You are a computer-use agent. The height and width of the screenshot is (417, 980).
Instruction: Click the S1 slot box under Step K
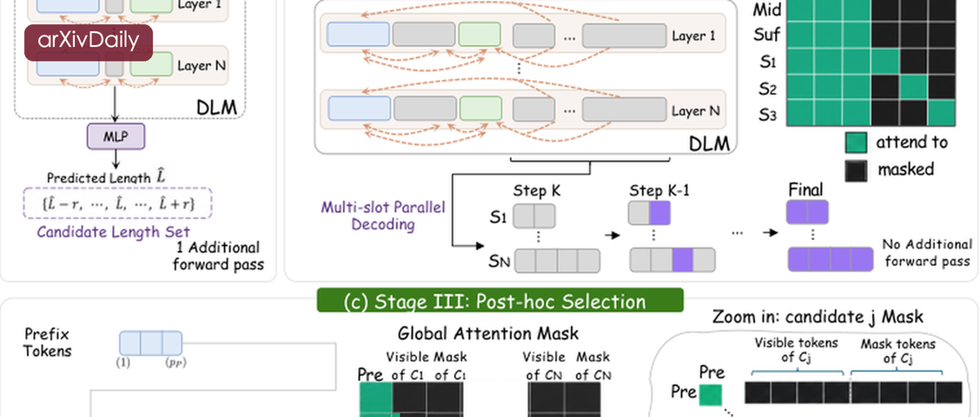(533, 215)
